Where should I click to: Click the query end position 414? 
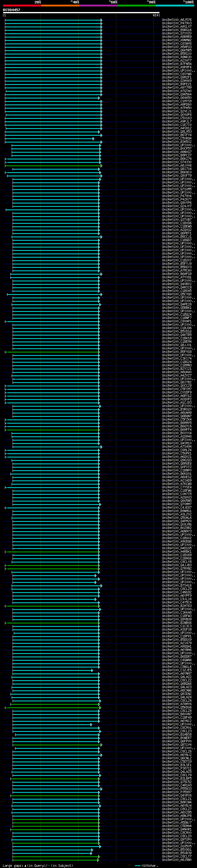155,15
